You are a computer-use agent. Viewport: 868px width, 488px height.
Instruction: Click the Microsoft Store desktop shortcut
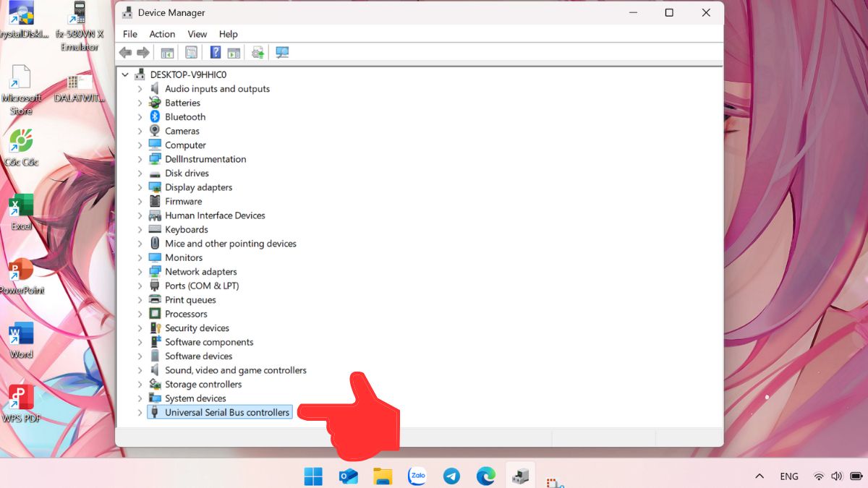tap(21, 90)
